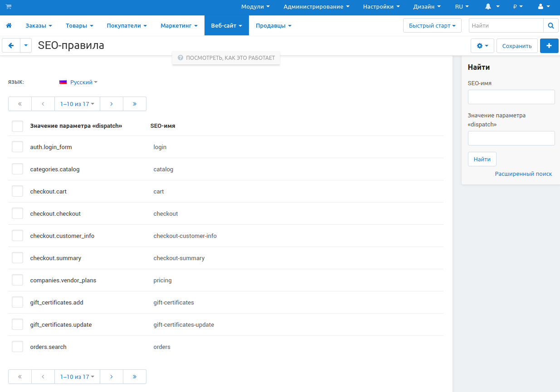Click the search magnifier button
560x392 pixels.
[550, 26]
